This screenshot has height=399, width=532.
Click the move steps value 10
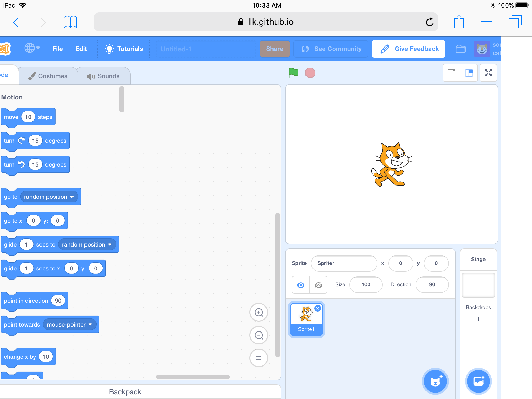[28, 117]
